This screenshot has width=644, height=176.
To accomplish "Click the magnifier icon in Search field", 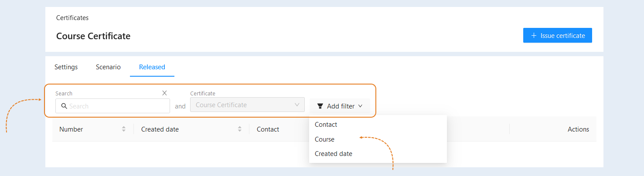I will coord(64,106).
